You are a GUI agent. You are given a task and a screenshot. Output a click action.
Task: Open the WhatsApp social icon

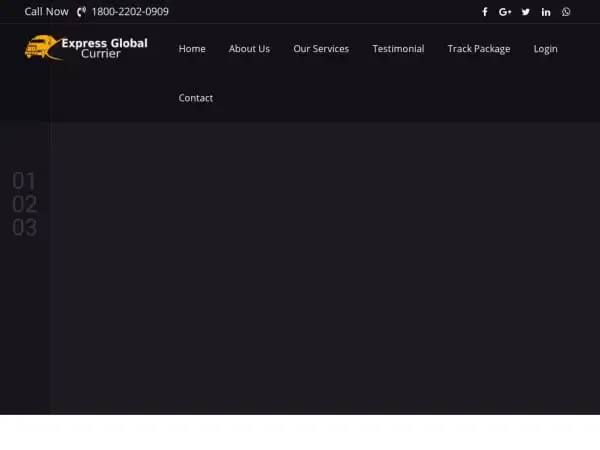tap(566, 12)
